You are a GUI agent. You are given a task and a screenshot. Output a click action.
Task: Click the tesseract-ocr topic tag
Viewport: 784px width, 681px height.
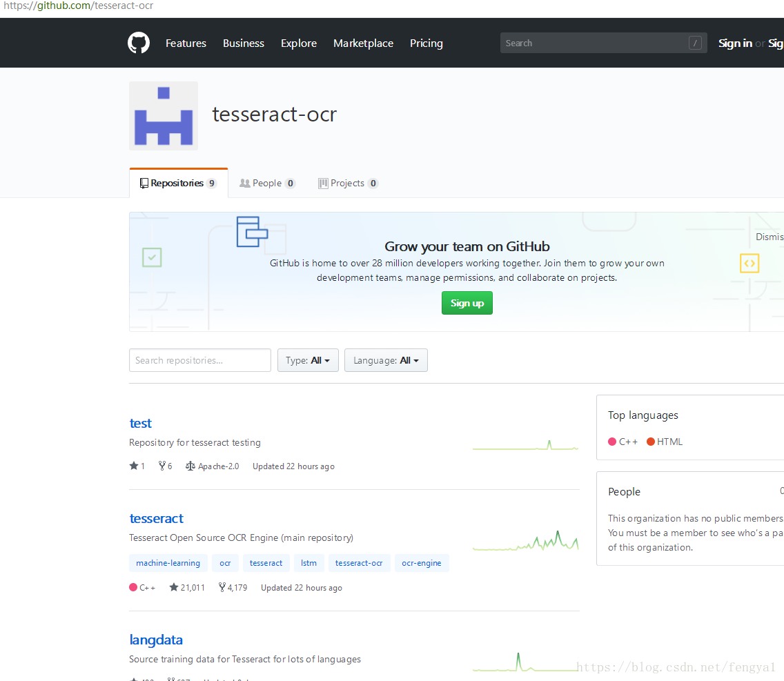pyautogui.click(x=359, y=563)
